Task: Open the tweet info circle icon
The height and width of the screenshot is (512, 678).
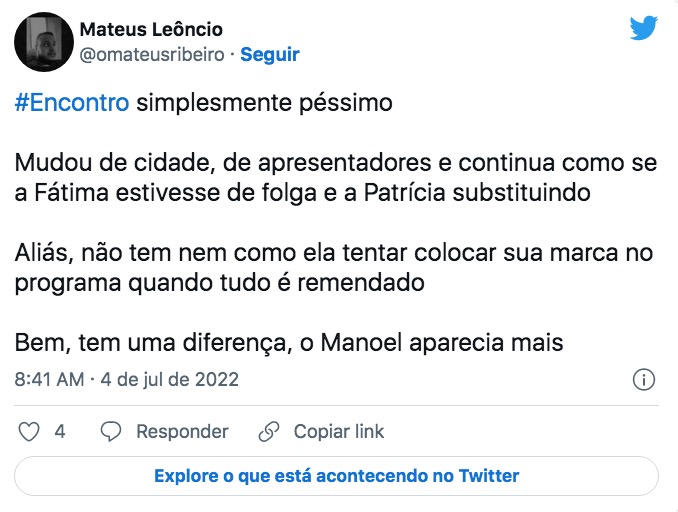Action: pos(645,380)
